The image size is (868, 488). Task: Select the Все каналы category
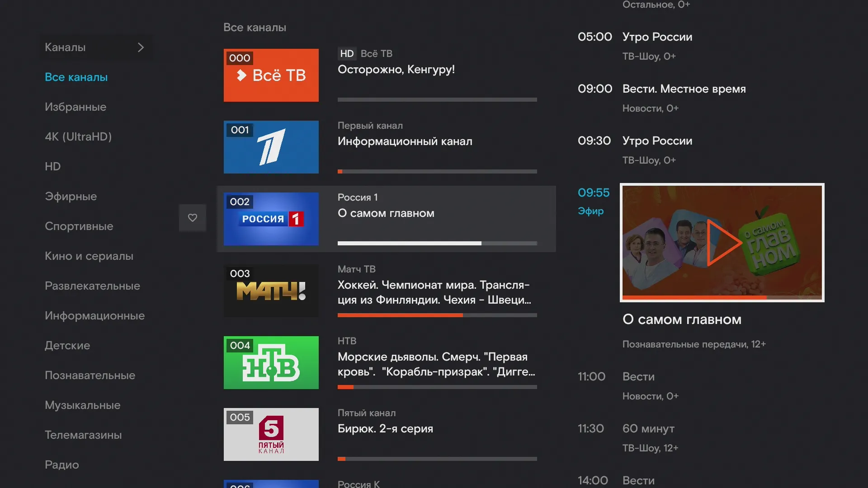pos(76,77)
